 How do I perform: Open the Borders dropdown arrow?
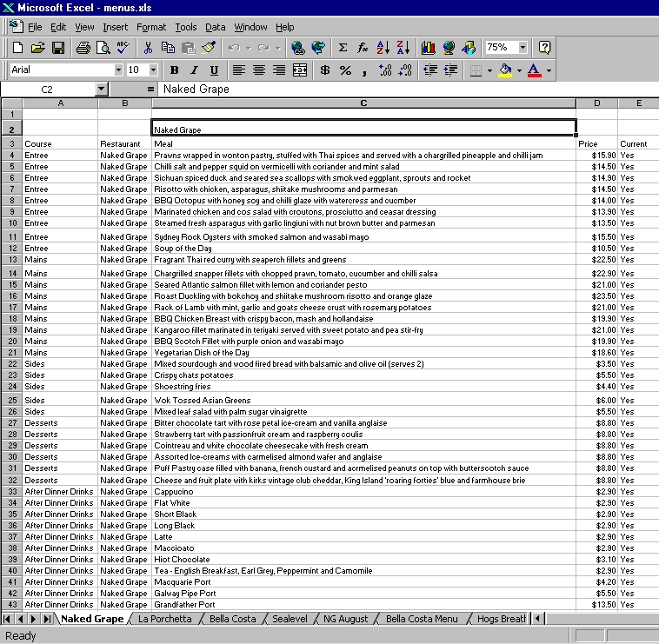489,70
